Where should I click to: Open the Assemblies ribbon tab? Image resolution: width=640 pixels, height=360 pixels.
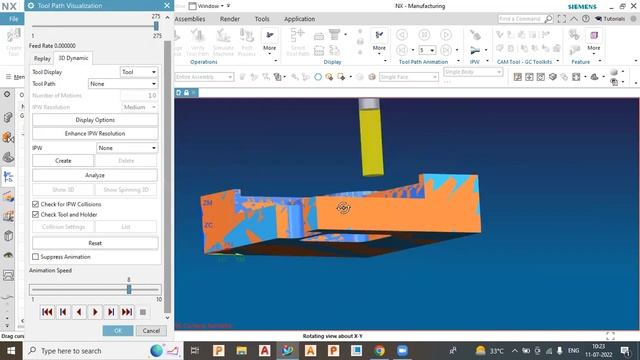[x=190, y=19]
